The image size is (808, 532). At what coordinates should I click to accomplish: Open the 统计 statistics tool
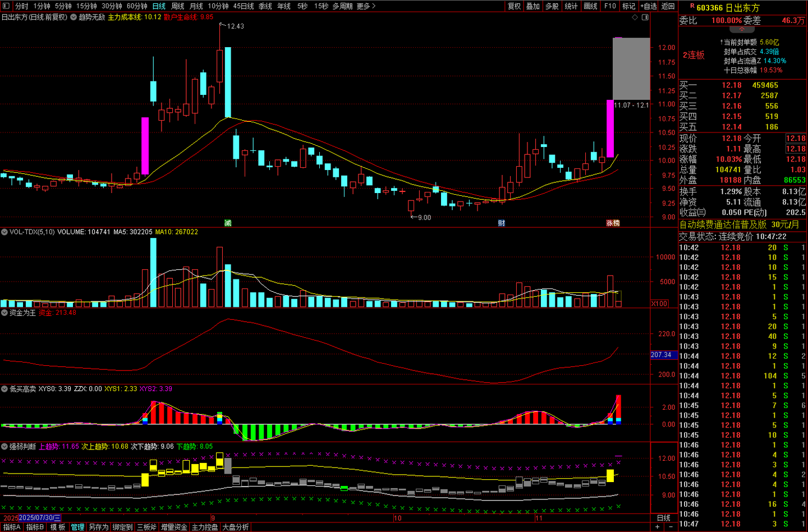click(x=571, y=6)
